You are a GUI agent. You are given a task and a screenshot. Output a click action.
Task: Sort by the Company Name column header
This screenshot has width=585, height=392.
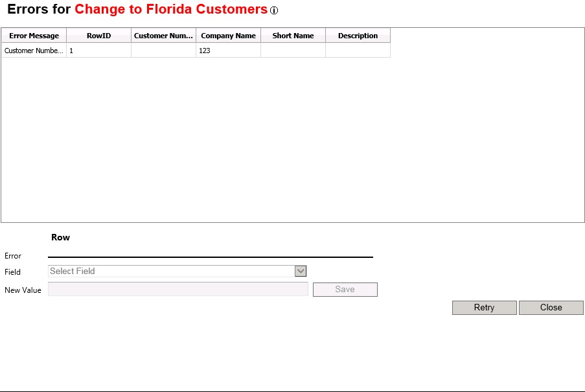coord(228,36)
